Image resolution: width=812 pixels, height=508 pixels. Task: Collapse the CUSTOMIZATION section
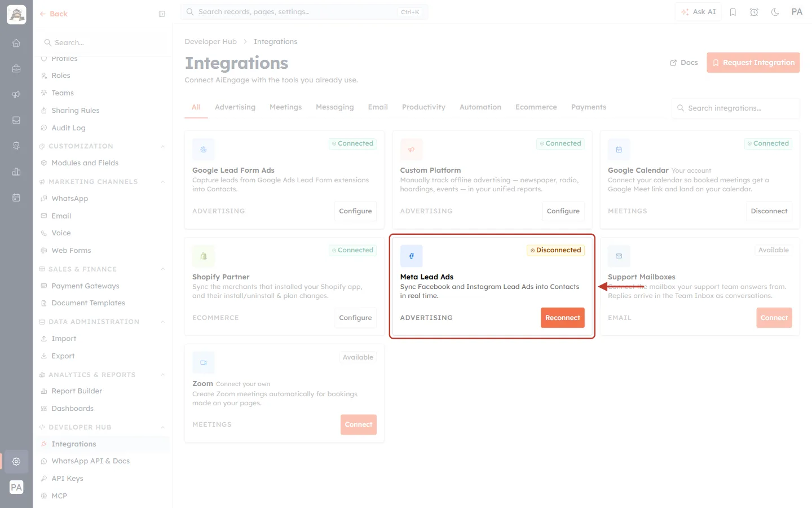coord(163,146)
